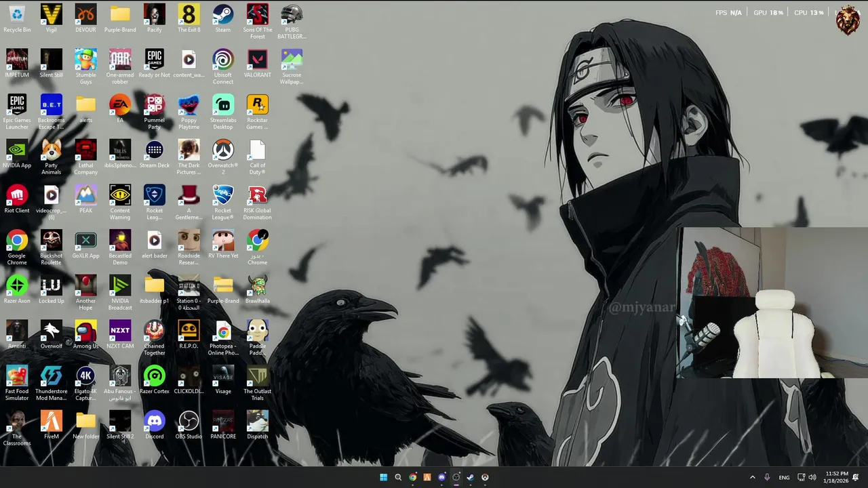Viewport: 868px width, 488px height.
Task: Launch the Vigil game shortcut
Action: coord(52,19)
